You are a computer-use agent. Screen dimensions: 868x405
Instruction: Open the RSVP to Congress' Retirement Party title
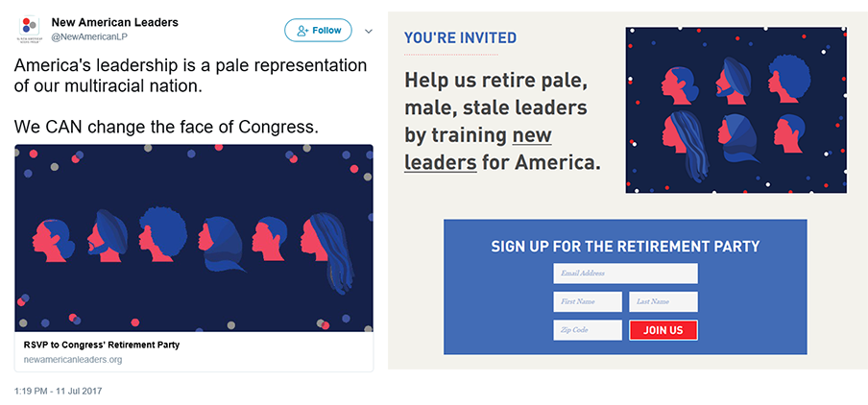[x=102, y=345]
